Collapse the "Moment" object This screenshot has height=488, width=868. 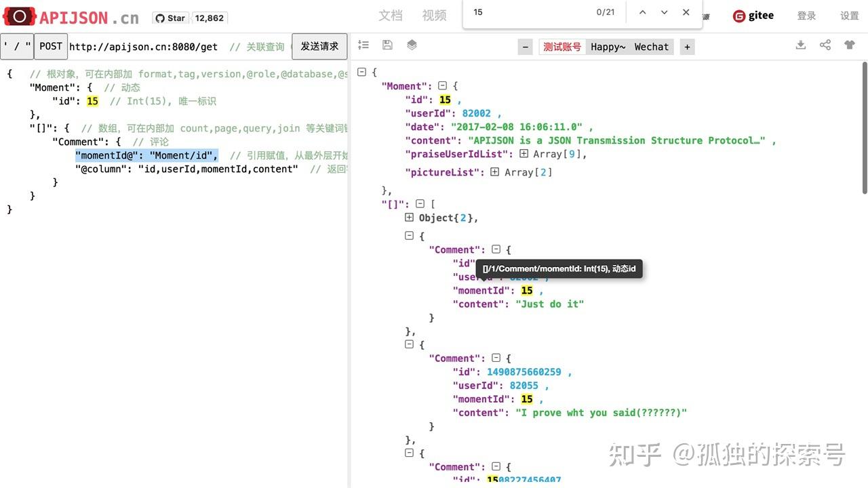[x=443, y=86]
